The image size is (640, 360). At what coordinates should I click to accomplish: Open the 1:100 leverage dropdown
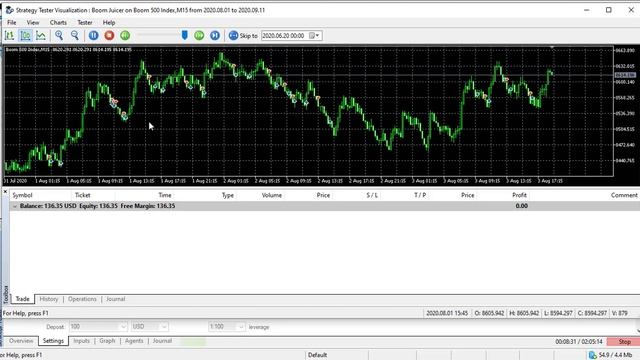241,327
